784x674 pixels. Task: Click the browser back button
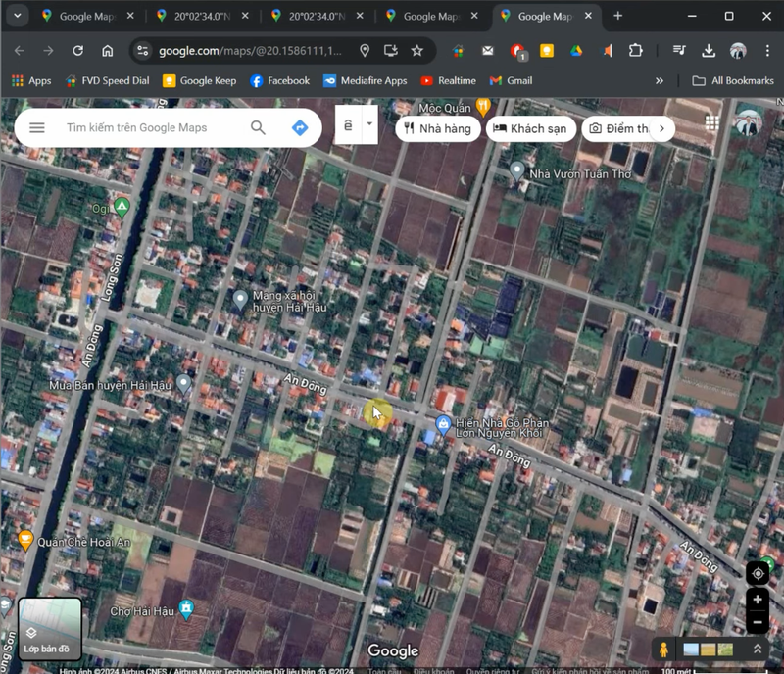[x=19, y=51]
